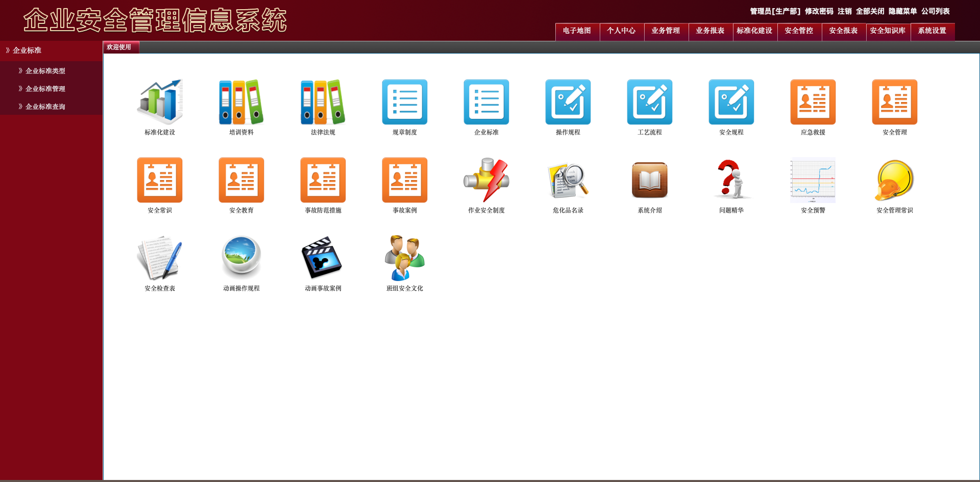Open the 培训资料 binders icon

[x=241, y=102]
